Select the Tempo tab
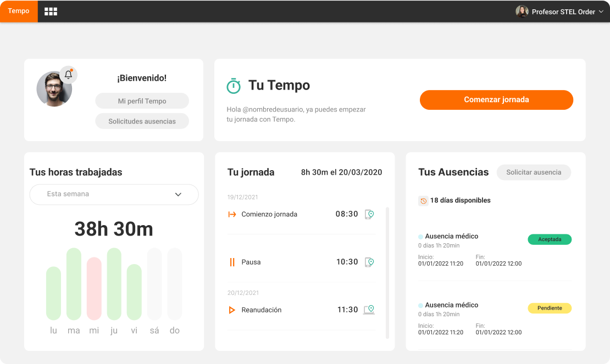 (19, 11)
